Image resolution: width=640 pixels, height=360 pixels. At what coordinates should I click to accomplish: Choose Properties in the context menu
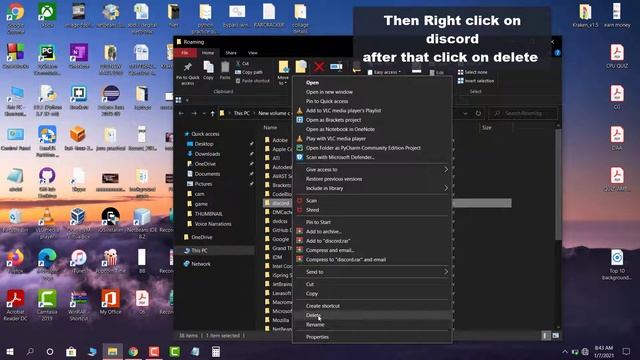[372, 337]
